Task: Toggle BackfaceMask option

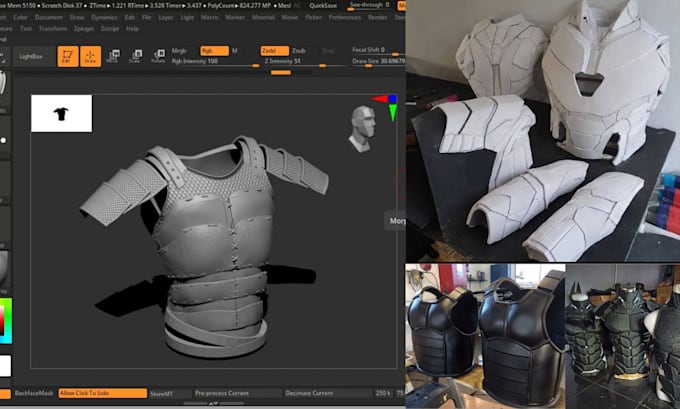Action: tap(34, 393)
